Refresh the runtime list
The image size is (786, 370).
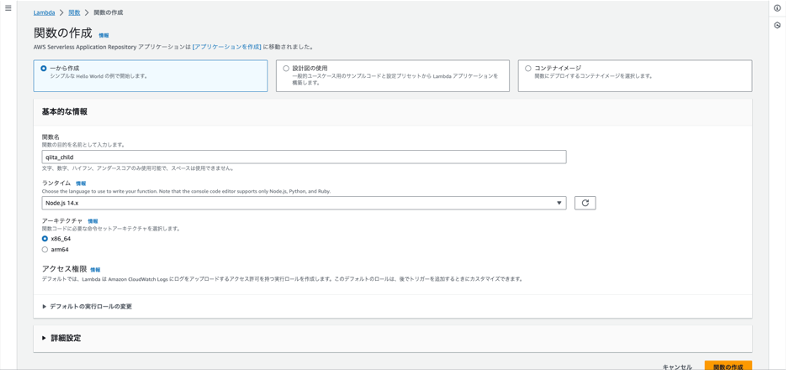584,203
